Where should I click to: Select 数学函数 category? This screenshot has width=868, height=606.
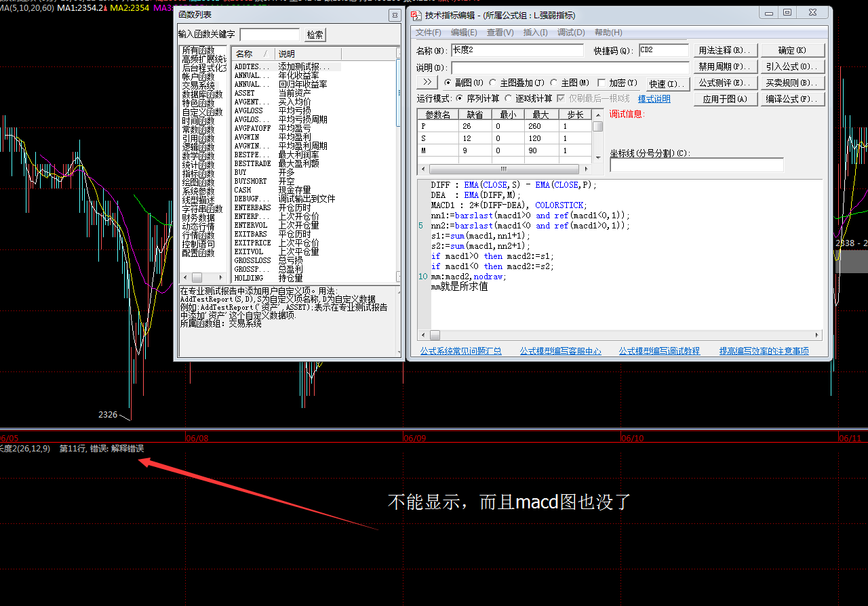pyautogui.click(x=198, y=157)
